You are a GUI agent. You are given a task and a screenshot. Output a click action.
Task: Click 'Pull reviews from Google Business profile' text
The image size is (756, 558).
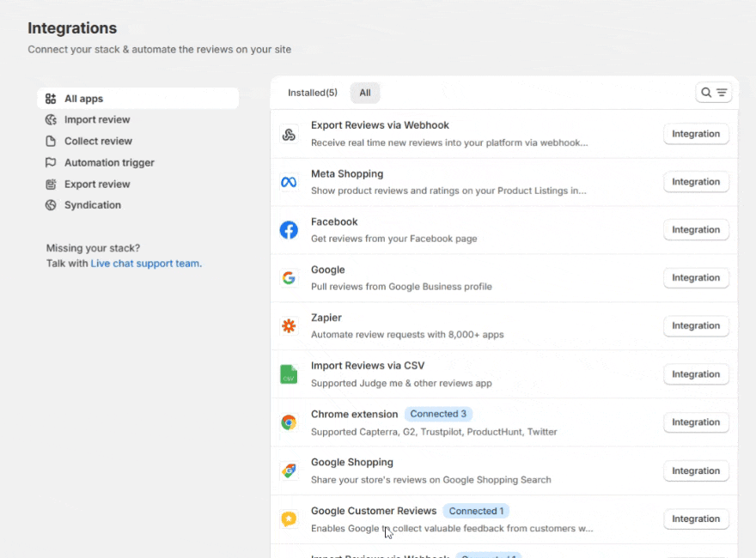402,287
